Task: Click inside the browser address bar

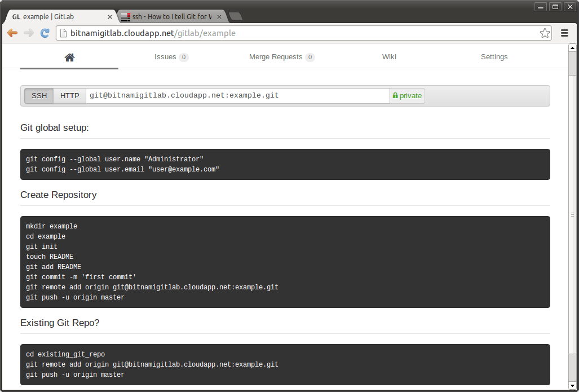Action: point(282,33)
